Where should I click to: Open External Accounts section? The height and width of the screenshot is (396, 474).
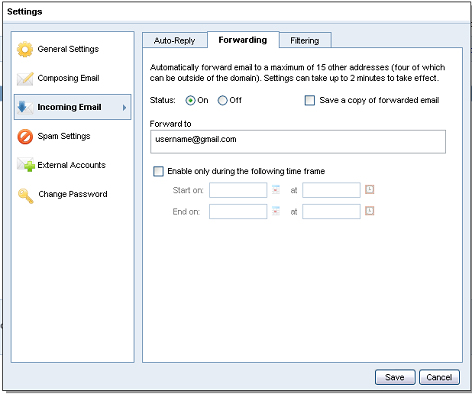(x=73, y=165)
